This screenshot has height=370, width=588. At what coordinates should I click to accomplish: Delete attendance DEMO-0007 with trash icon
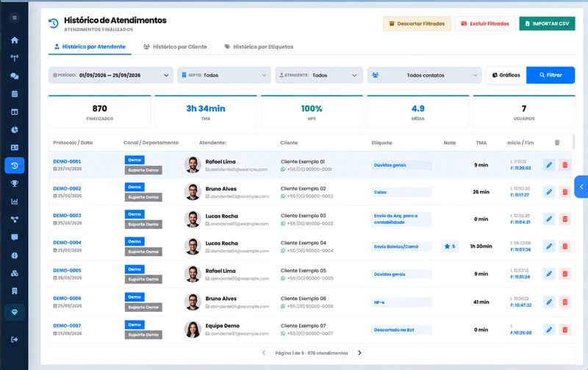click(564, 330)
